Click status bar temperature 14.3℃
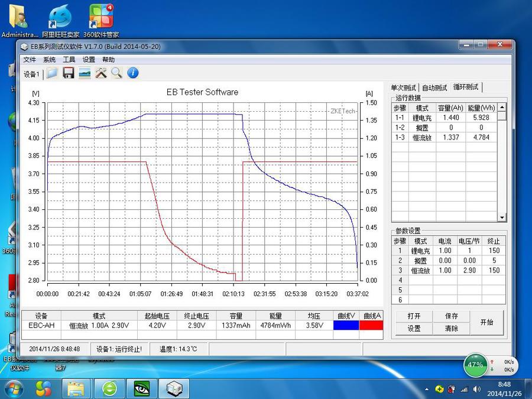Image resolution: width=532 pixels, height=399 pixels. click(178, 349)
